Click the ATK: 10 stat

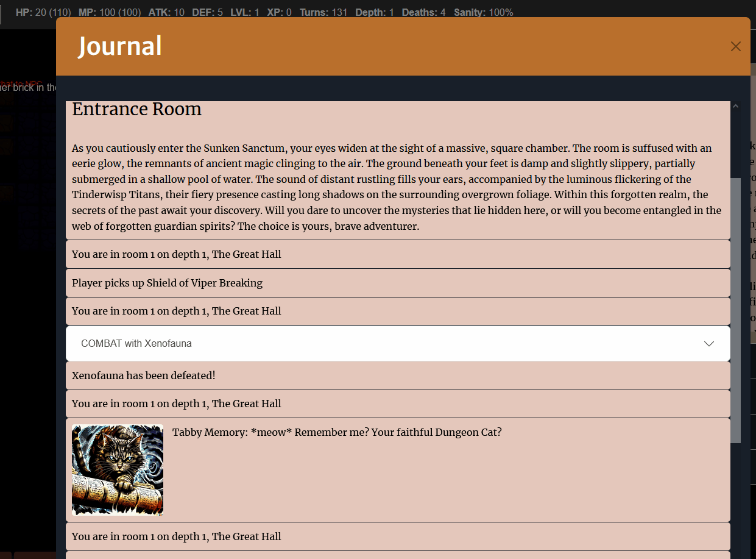(x=166, y=12)
